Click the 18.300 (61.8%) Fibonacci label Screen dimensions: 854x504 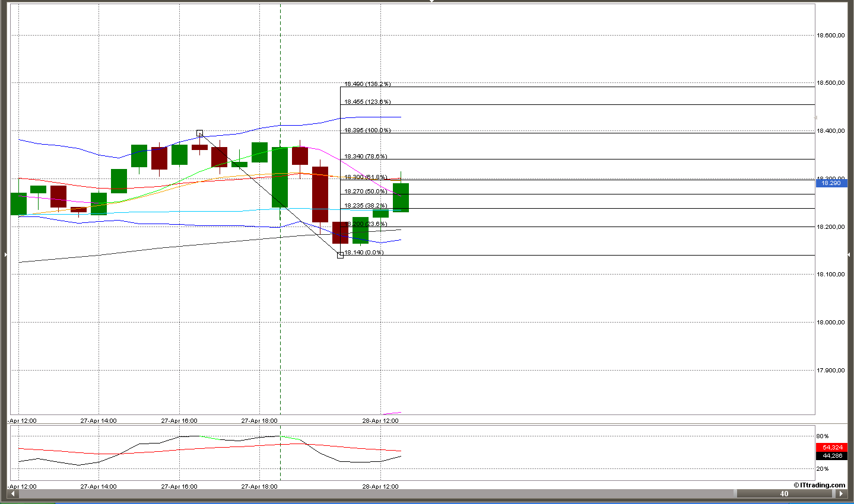pyautogui.click(x=366, y=177)
